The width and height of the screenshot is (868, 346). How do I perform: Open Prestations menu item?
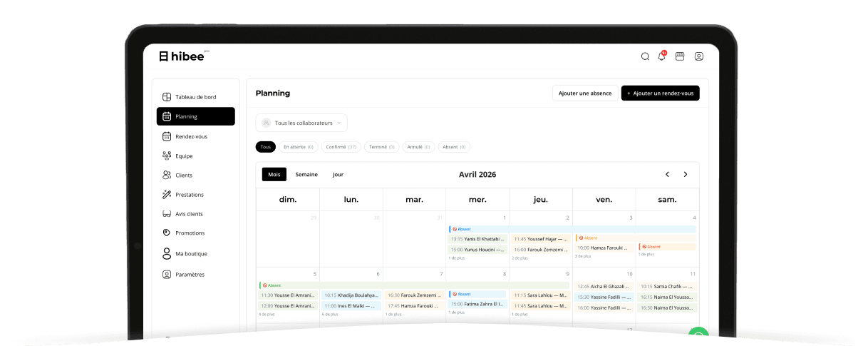coord(195,194)
